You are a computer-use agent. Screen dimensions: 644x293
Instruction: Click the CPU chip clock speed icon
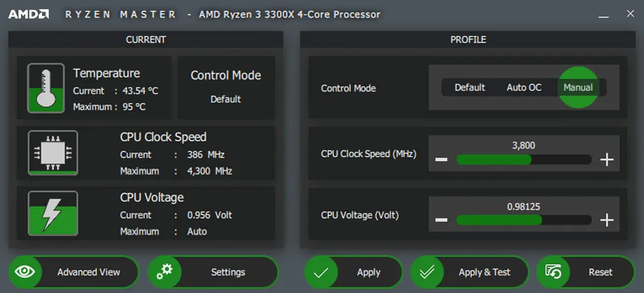(53, 153)
